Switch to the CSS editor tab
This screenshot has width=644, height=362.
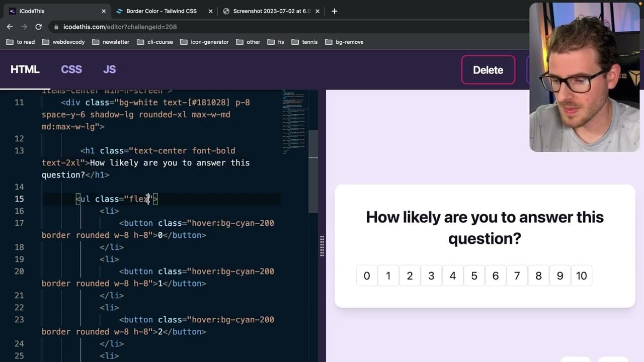(x=71, y=70)
